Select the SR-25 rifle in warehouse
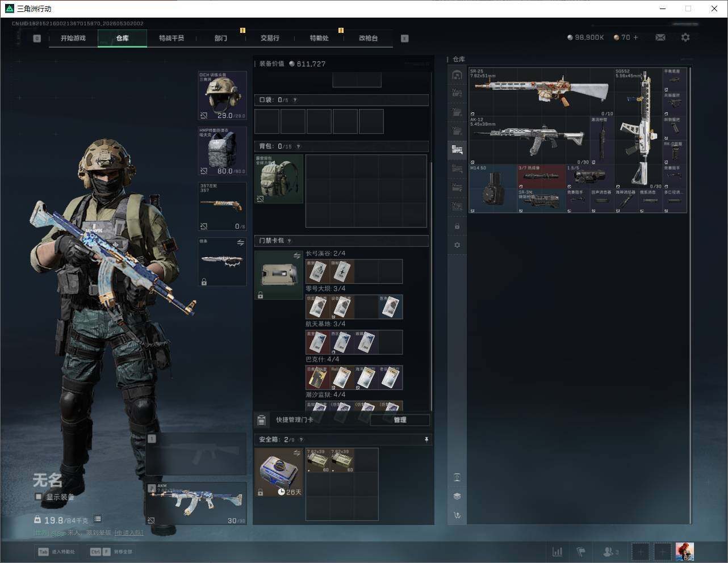The width and height of the screenshot is (728, 563). (x=542, y=91)
